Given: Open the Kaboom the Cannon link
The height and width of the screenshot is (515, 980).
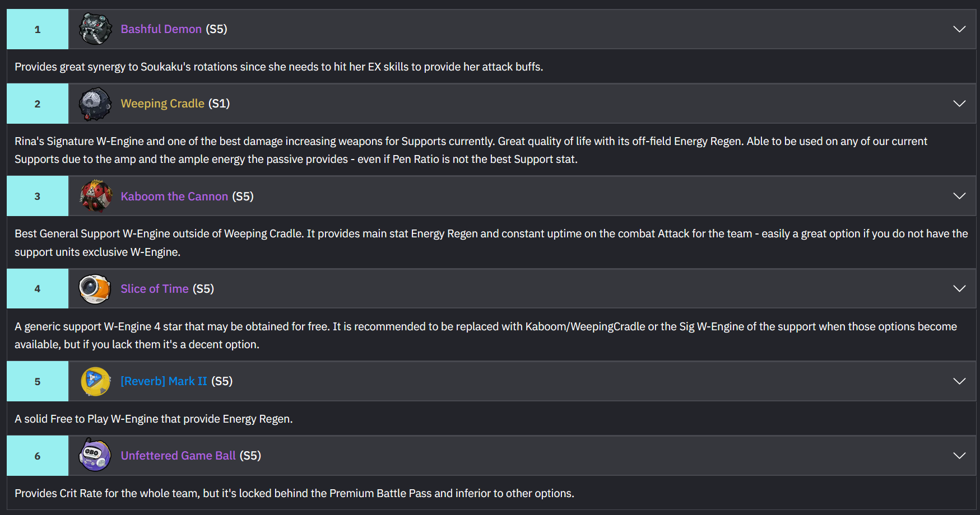Looking at the screenshot, I should pos(174,196).
